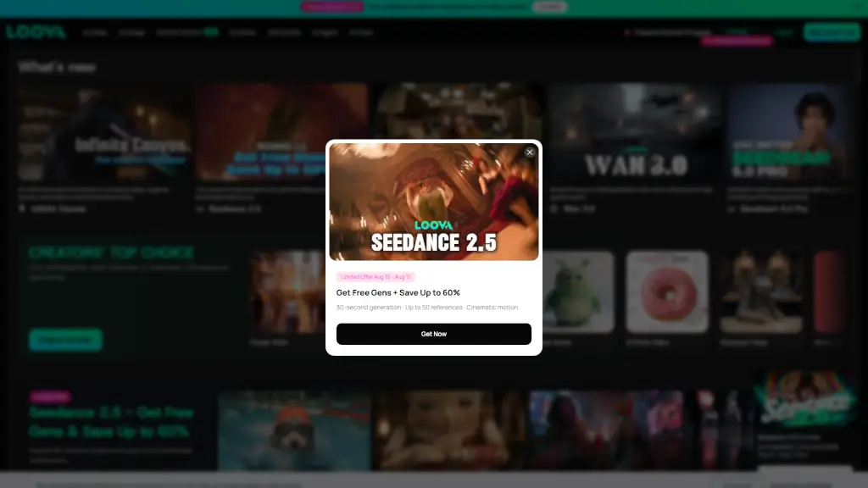Click the 'What's new' section heading
The image size is (868, 488).
coord(57,67)
